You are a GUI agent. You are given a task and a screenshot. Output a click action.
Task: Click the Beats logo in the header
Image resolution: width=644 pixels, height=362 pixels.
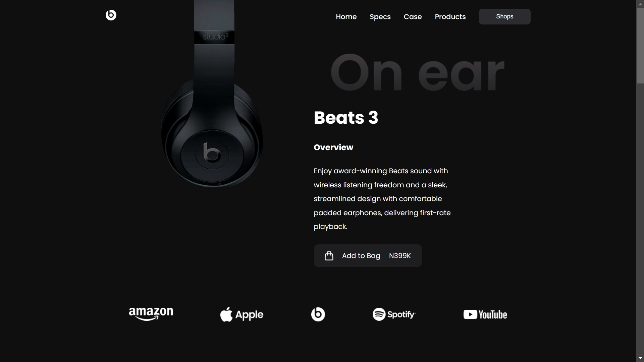[111, 15]
